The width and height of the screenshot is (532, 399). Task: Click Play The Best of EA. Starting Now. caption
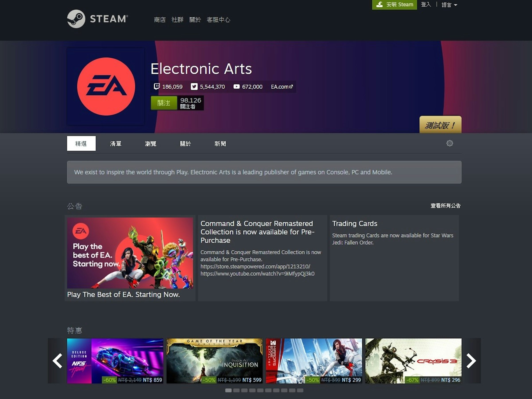[123, 294]
